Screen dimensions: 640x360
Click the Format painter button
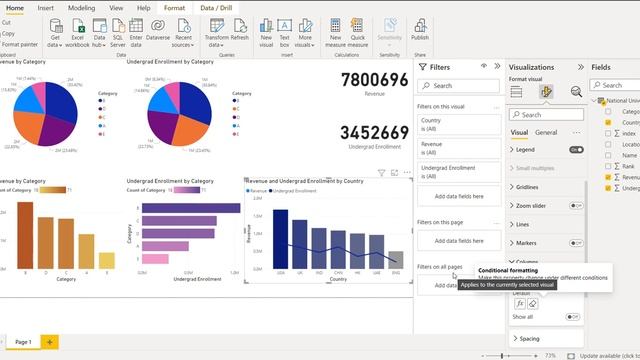pyautogui.click(x=19, y=44)
